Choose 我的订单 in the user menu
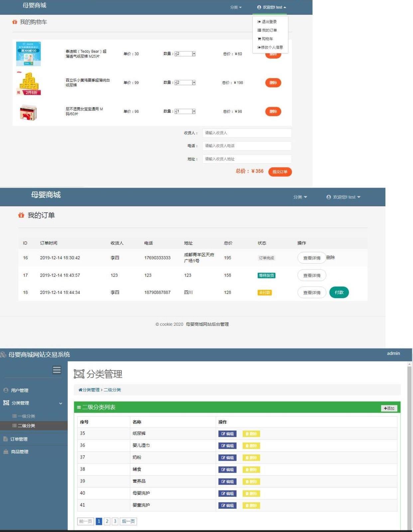Image resolution: width=413 pixels, height=532 pixels. click(x=269, y=30)
